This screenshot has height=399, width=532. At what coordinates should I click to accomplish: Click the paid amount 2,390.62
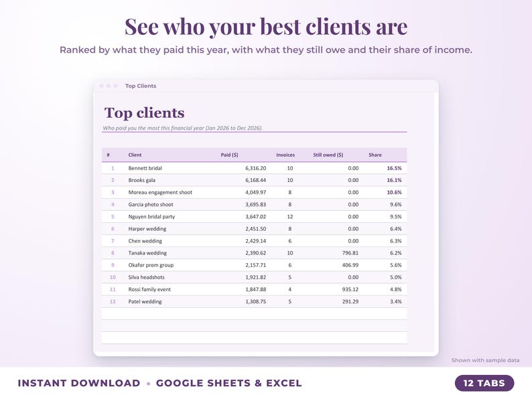click(x=255, y=253)
